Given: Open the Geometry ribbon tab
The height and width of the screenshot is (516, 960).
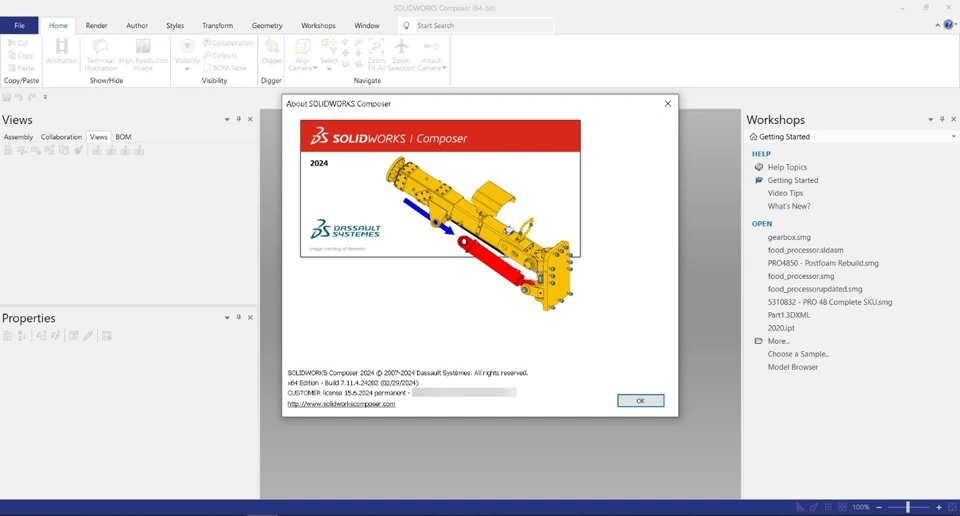Looking at the screenshot, I should [x=267, y=26].
